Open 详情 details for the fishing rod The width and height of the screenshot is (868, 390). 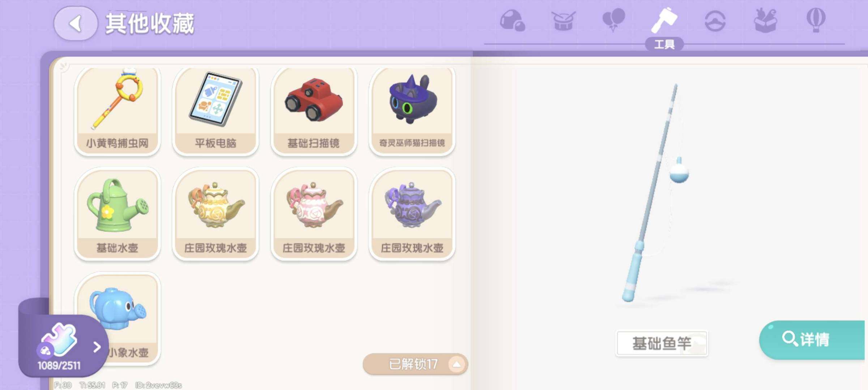[x=812, y=339]
